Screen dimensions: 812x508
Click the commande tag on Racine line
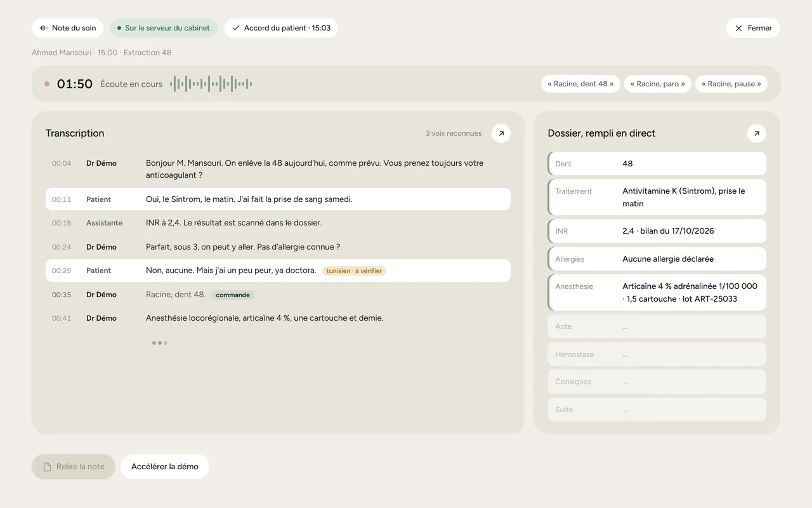tap(233, 295)
